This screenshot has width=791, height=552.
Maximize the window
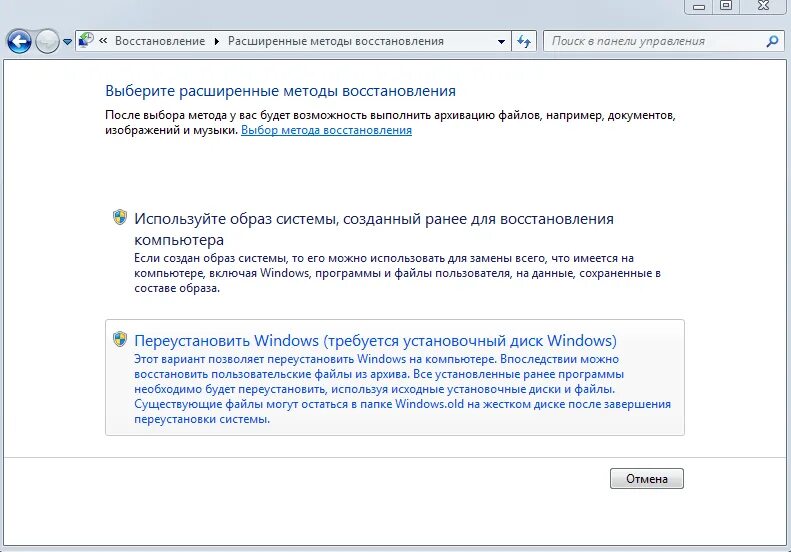pyautogui.click(x=726, y=6)
